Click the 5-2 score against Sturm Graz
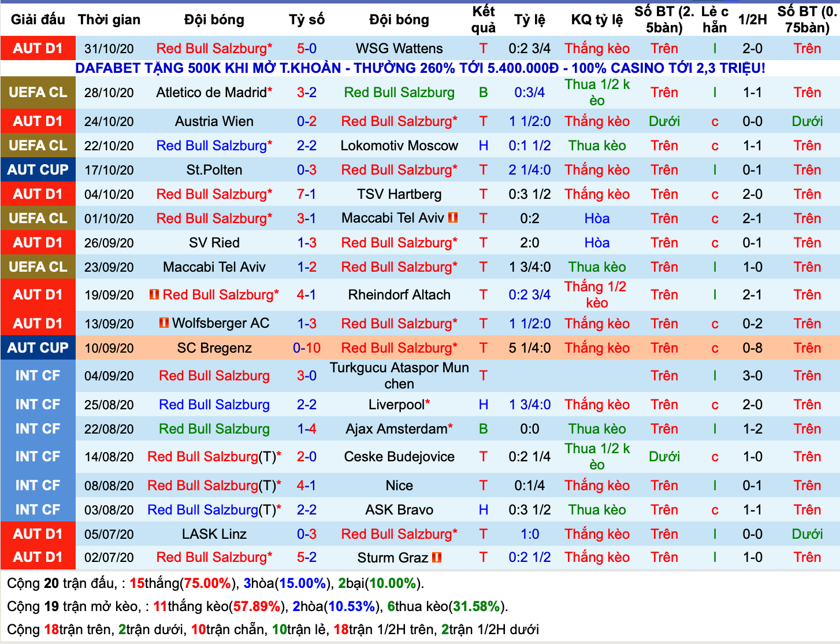 (x=307, y=557)
